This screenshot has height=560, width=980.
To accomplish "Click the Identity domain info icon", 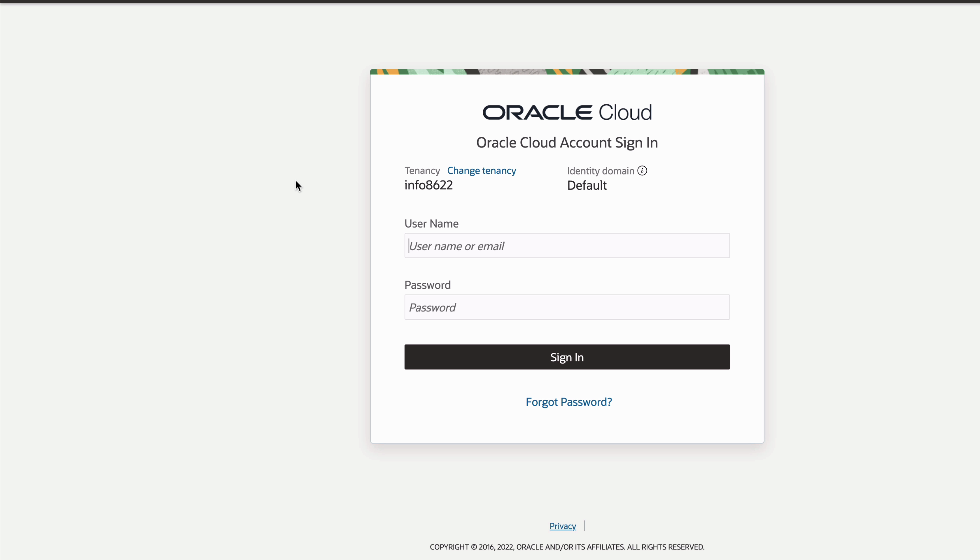I will 642,170.
